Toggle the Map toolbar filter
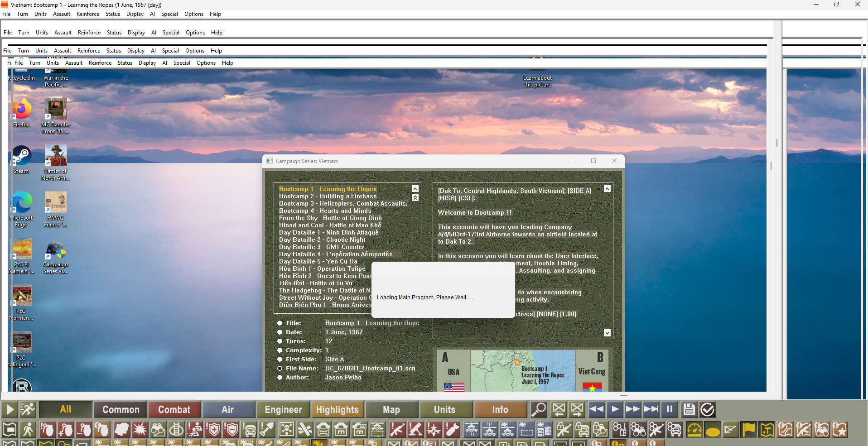This screenshot has width=868, height=446. tap(391, 409)
